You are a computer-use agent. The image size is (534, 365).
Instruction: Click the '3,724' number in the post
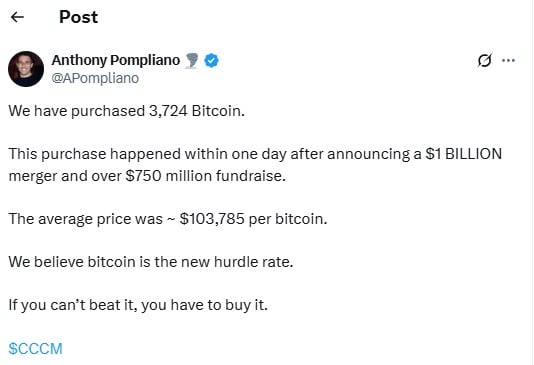[x=168, y=111]
